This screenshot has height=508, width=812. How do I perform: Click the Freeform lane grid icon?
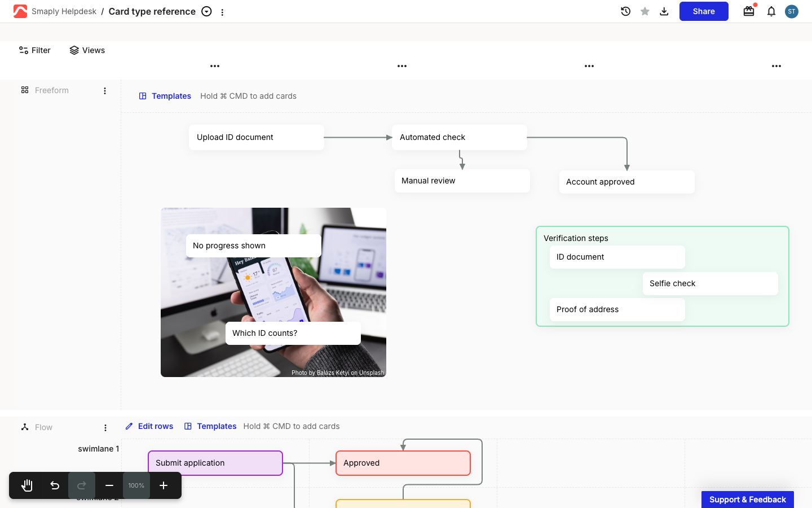25,90
